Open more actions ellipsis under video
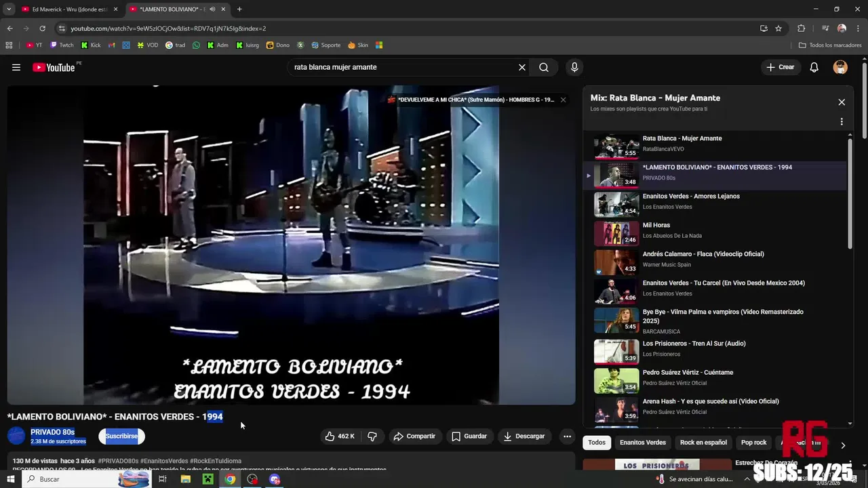Viewport: 868px width, 488px height. point(567,436)
